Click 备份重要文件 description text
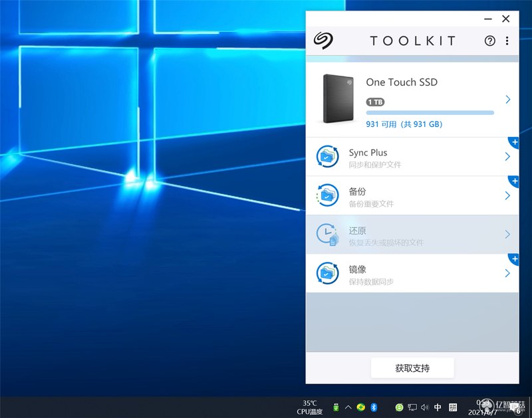The image size is (532, 418). click(371, 204)
